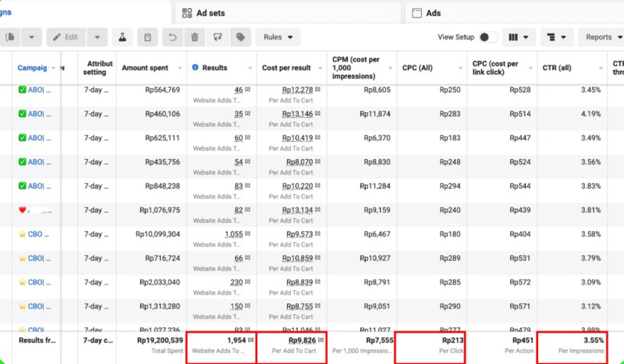Click the cost per result Rp12,278
624x364 pixels.
[297, 90]
